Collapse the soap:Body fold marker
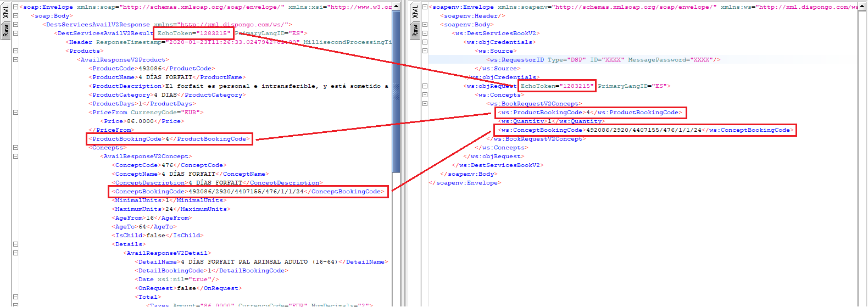868x307 pixels. [x=15, y=16]
